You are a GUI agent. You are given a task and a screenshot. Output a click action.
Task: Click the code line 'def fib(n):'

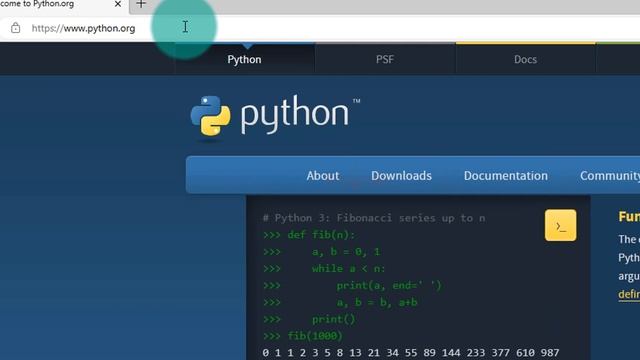point(321,235)
